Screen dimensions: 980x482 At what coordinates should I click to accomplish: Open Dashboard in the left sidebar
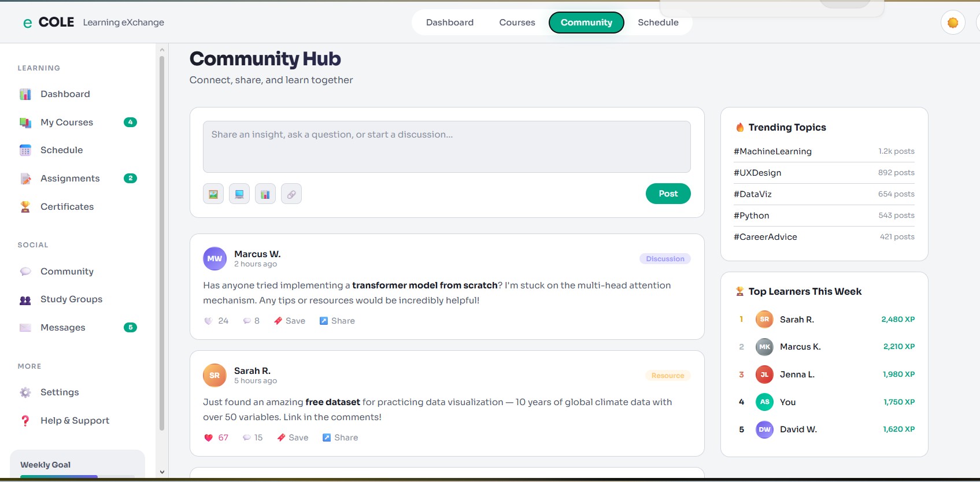pos(78,94)
